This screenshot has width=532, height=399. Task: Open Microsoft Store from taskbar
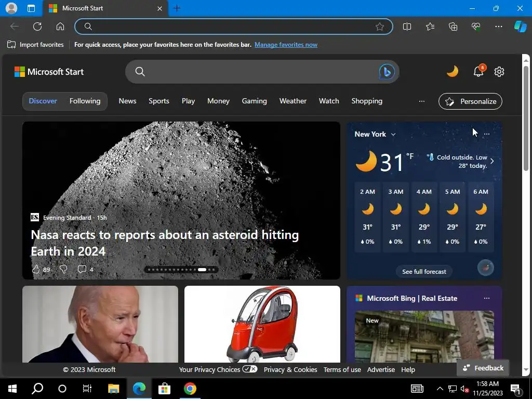[x=164, y=389]
